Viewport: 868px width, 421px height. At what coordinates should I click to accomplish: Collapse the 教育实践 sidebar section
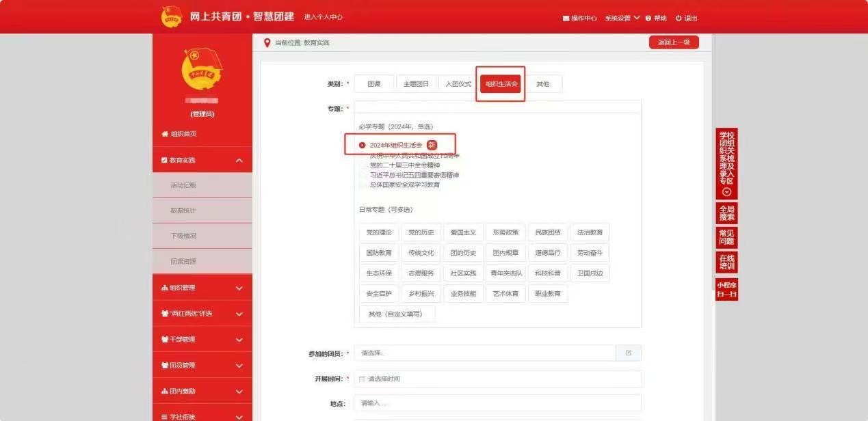coord(239,161)
